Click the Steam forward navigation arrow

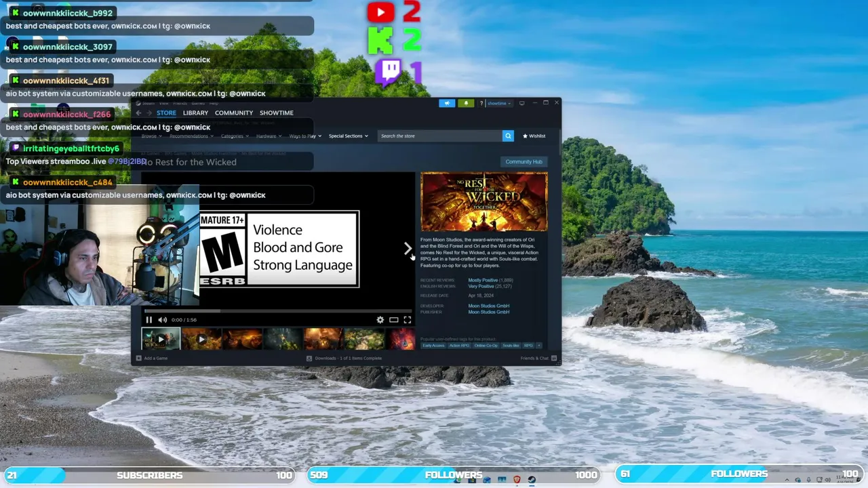[149, 113]
